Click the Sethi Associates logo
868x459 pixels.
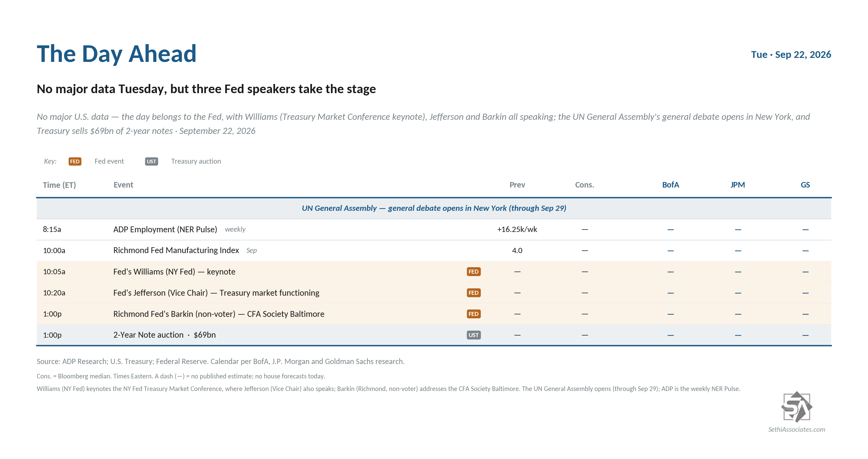[x=797, y=407]
